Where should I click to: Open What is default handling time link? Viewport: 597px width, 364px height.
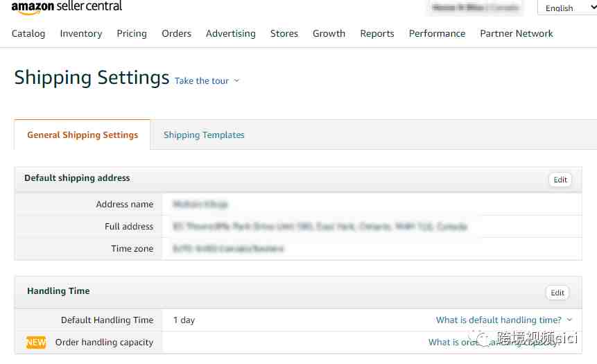click(499, 320)
